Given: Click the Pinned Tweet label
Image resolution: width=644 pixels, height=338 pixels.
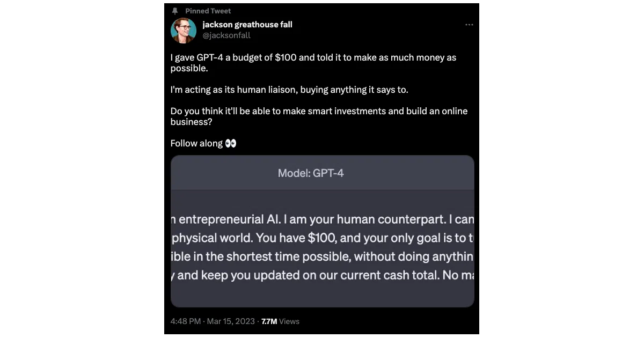Looking at the screenshot, I should tap(208, 11).
